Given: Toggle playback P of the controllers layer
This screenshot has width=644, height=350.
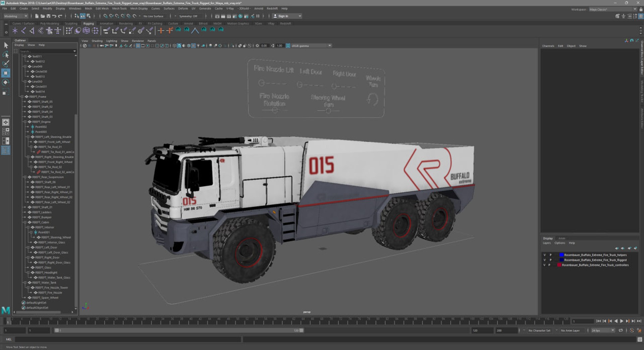Looking at the screenshot, I should [549, 265].
